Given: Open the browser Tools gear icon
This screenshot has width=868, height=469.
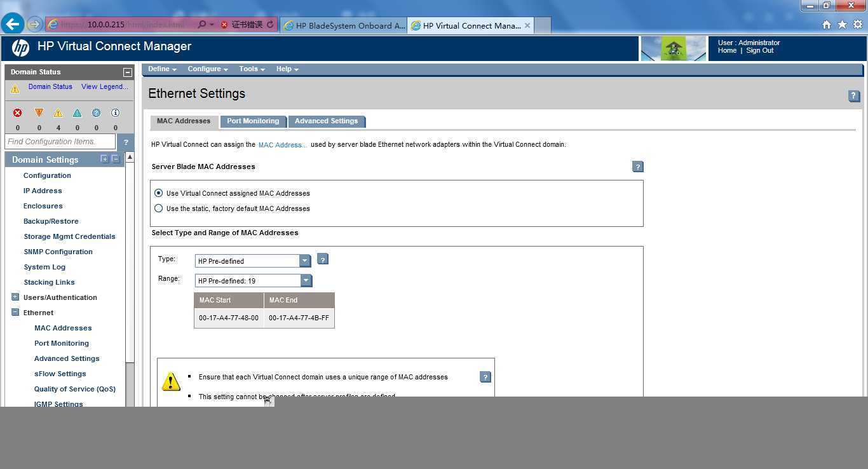Looking at the screenshot, I should point(857,25).
